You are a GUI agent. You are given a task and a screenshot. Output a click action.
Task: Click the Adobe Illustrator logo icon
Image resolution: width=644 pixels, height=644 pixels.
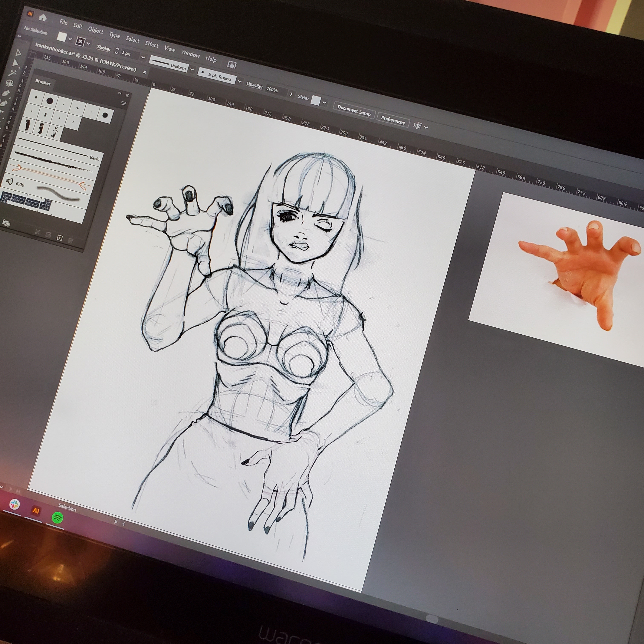click(x=30, y=14)
